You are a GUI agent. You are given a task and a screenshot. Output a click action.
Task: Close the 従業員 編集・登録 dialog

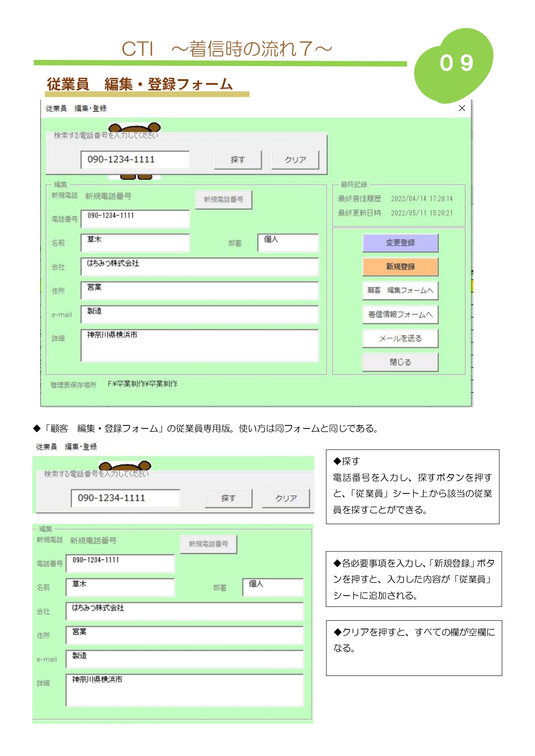[x=462, y=108]
